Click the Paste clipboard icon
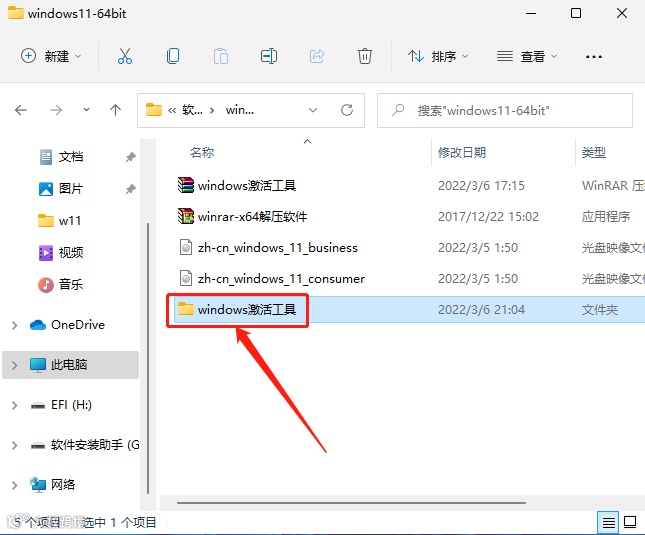Image resolution: width=645 pixels, height=535 pixels. click(221, 56)
